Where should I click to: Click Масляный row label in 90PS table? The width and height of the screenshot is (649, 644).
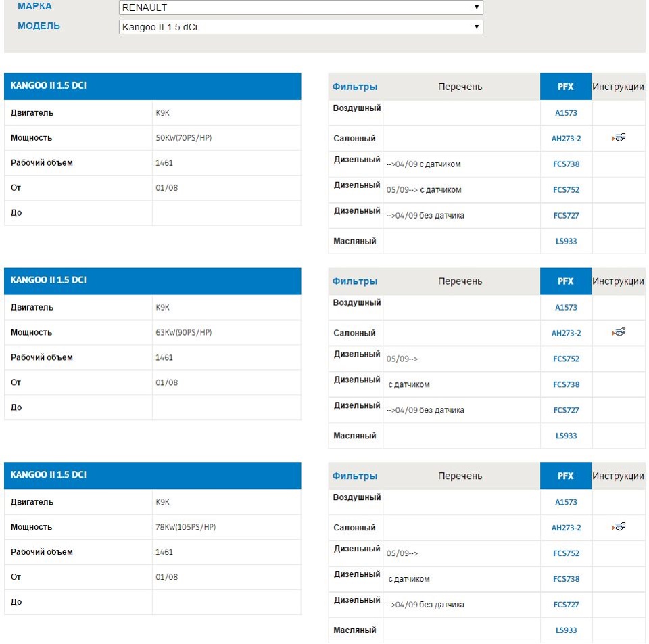point(355,436)
